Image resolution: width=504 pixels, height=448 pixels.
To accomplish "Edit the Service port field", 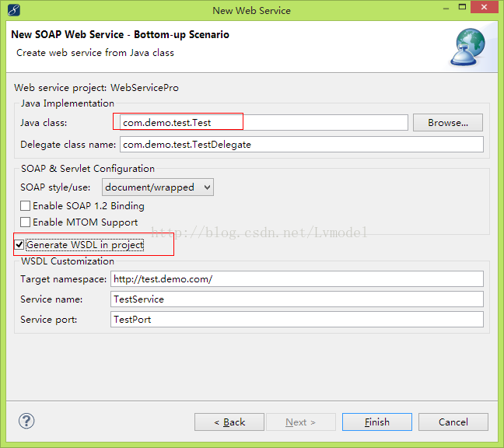I will pos(297,319).
